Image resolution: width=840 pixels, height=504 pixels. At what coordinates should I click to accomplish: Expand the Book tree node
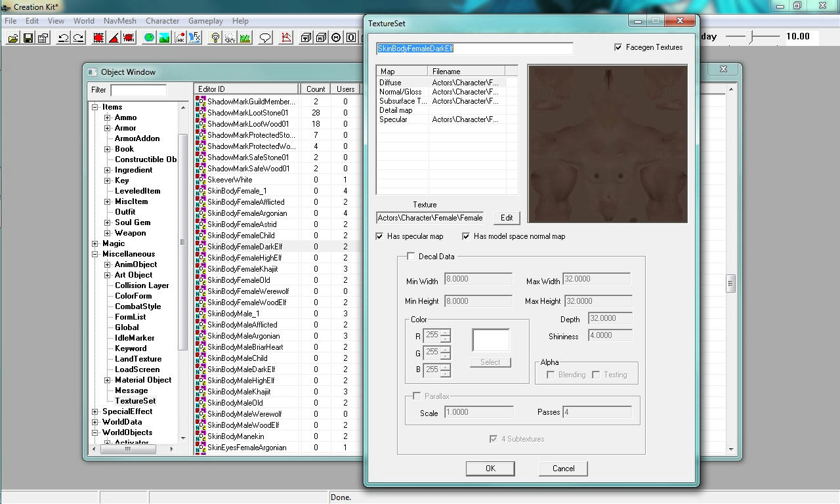tap(108, 149)
